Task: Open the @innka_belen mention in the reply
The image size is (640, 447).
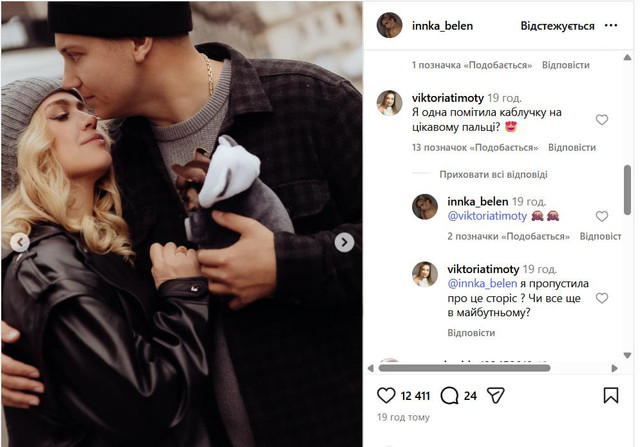Action: [x=482, y=283]
